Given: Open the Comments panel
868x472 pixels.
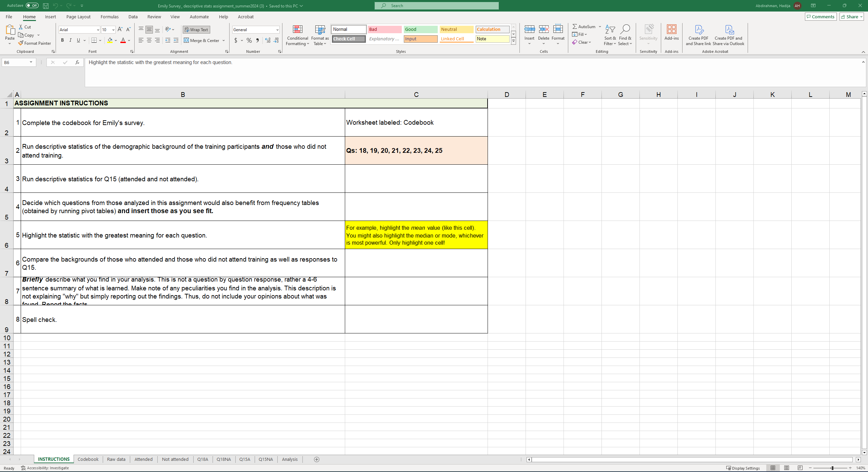Looking at the screenshot, I should coord(821,16).
